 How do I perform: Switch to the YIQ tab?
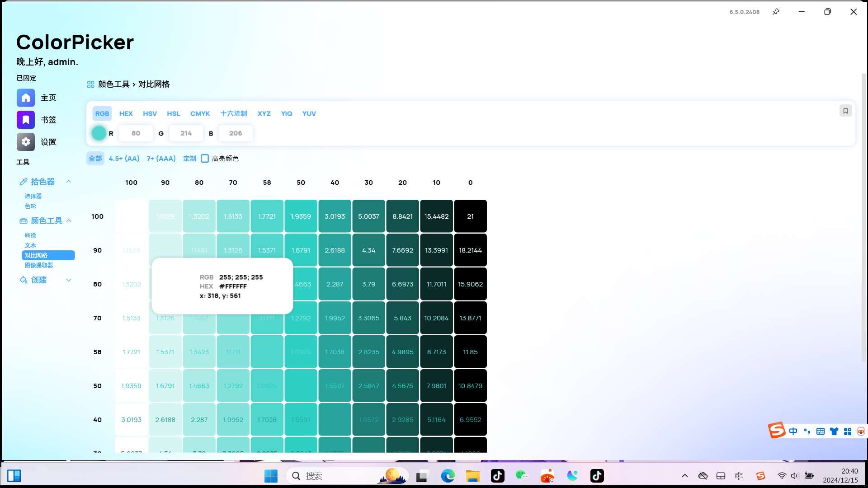pos(287,113)
